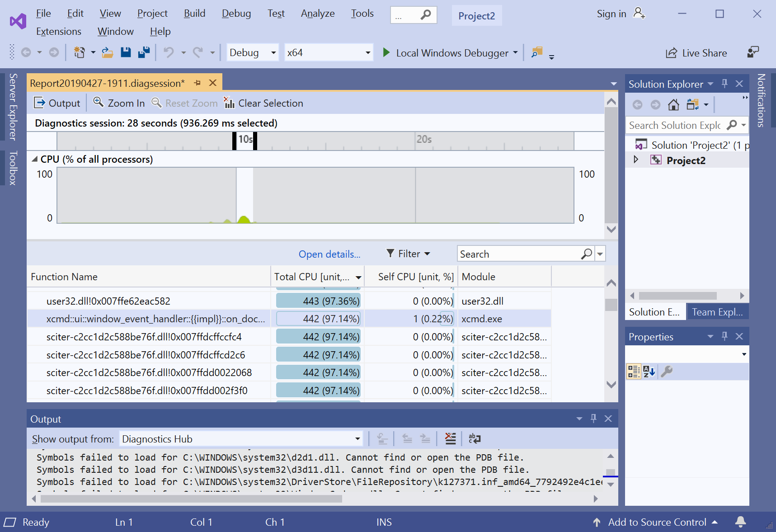This screenshot has height=532, width=776.
Task: Click Add to Source Control
Action: (x=656, y=522)
